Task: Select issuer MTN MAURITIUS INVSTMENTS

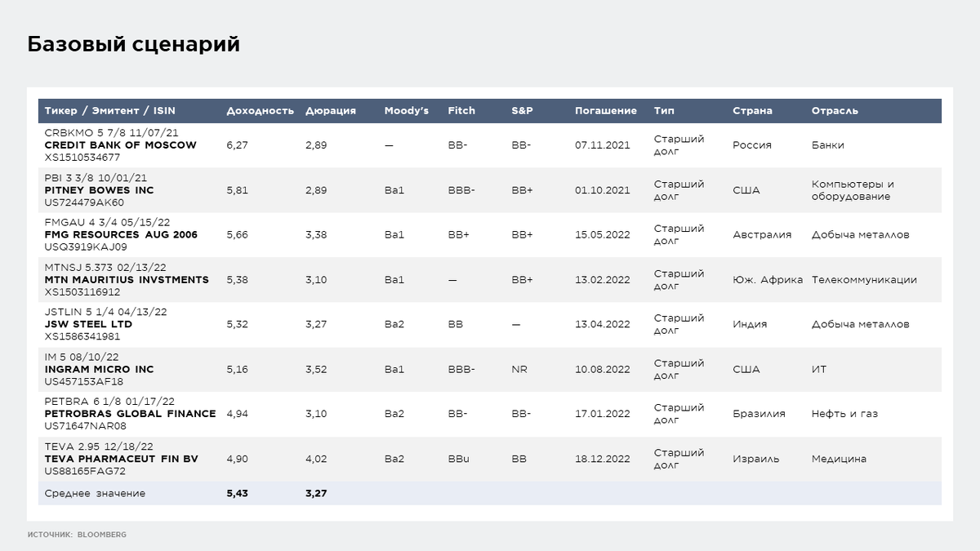Action: 127,280
